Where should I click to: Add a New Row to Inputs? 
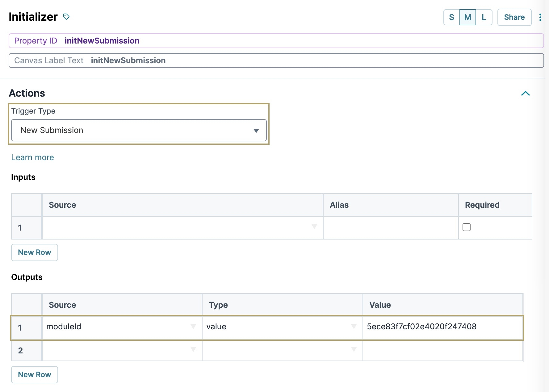click(x=35, y=252)
